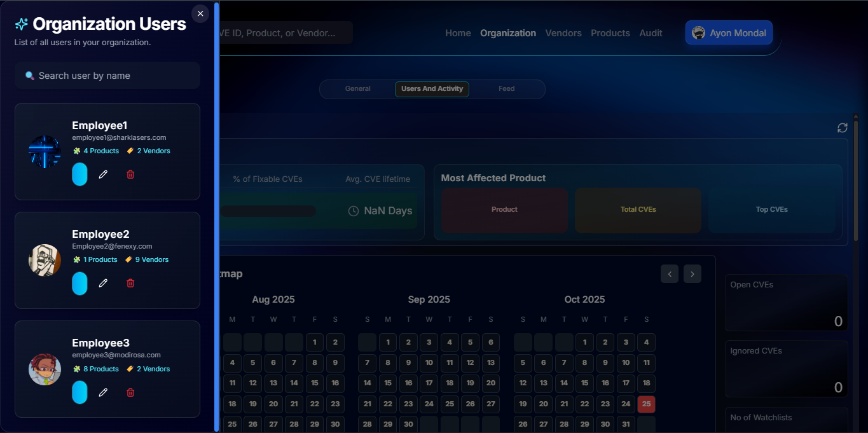
Task: Click the pencil icon for Employee3
Action: 103,392
